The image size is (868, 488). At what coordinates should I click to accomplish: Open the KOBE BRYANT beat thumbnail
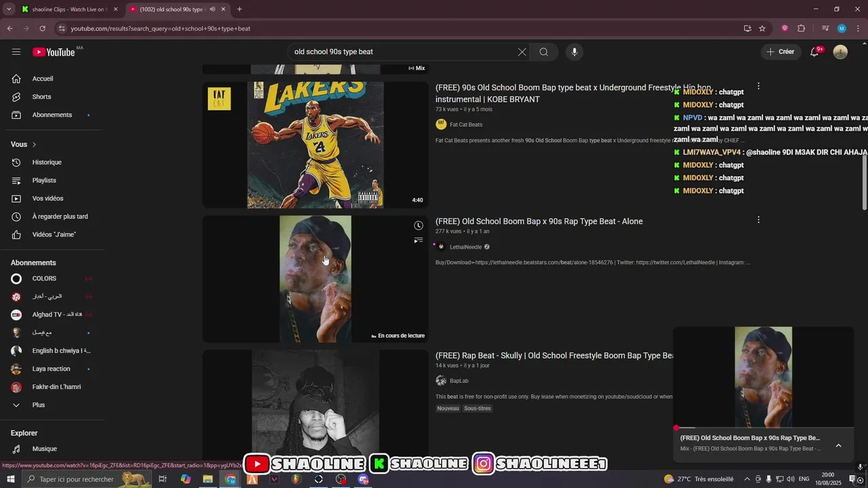[x=315, y=144]
